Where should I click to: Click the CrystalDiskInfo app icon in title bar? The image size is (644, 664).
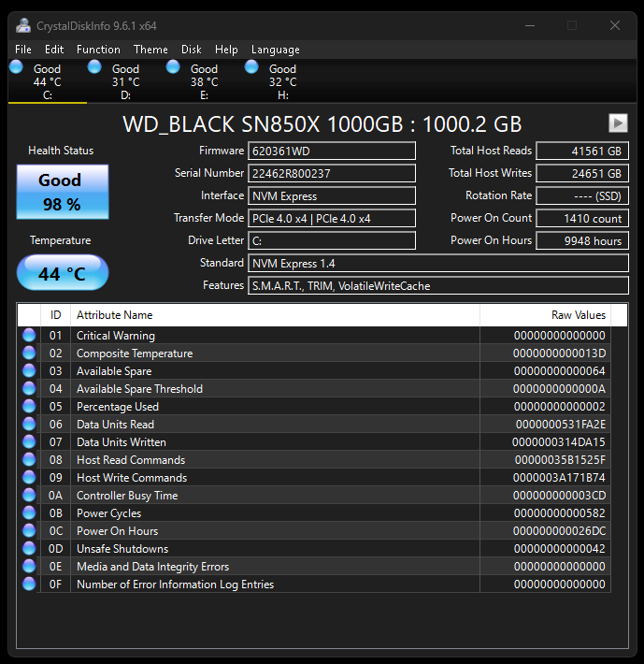pyautogui.click(x=23, y=26)
